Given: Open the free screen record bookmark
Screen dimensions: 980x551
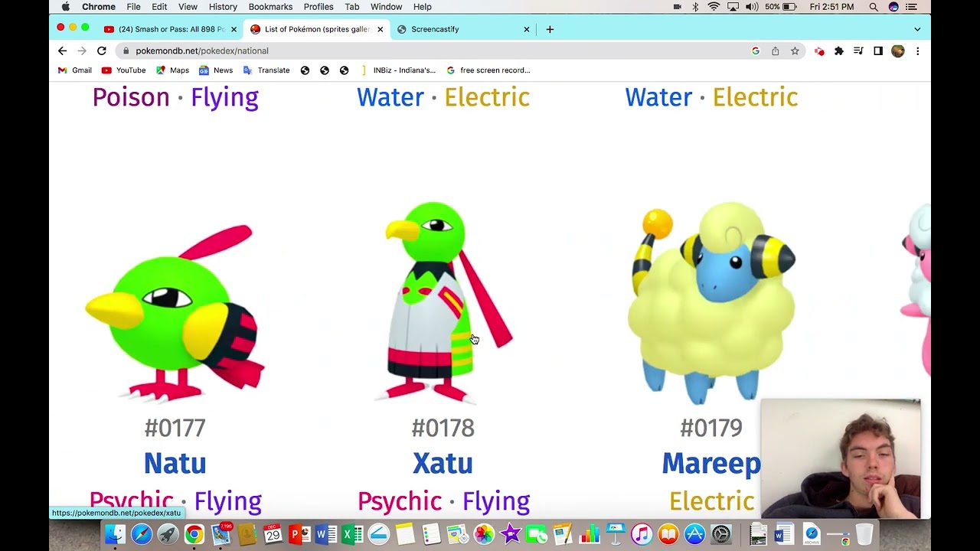Looking at the screenshot, I should (488, 70).
